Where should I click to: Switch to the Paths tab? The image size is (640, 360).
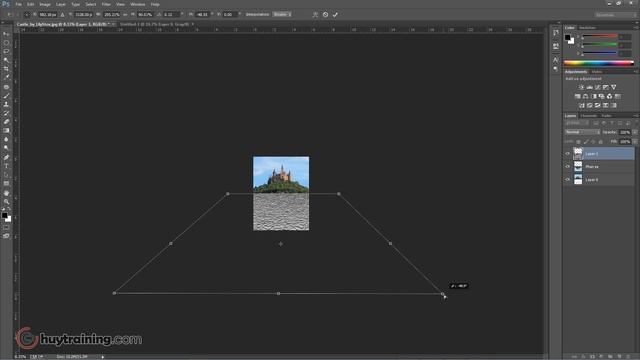coord(606,116)
